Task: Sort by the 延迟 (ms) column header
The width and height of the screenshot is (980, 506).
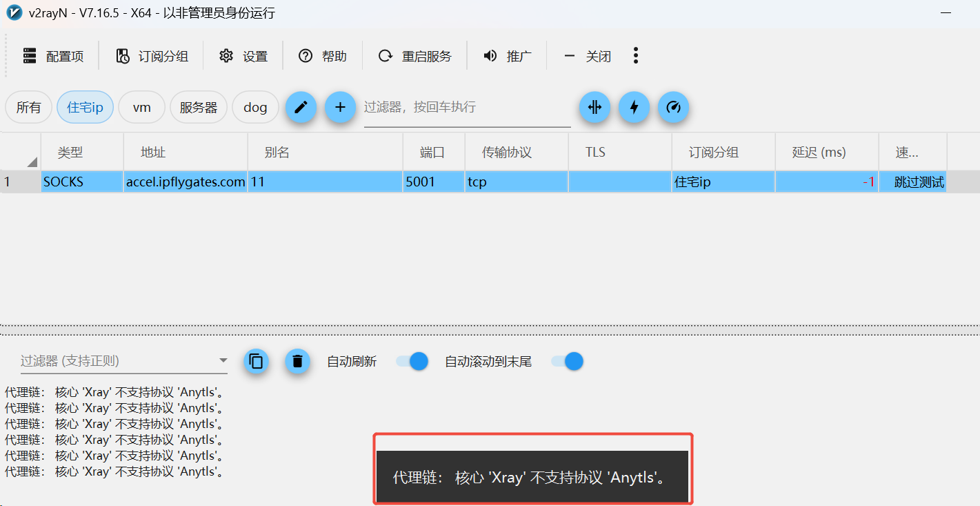Action: [827, 152]
